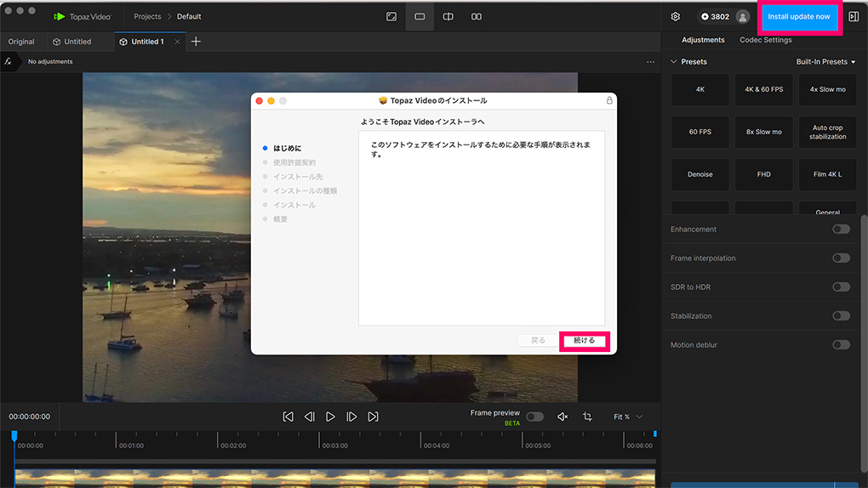This screenshot has height=488, width=868.
Task: Open the Fit % zoom dropdown
Action: (628, 417)
